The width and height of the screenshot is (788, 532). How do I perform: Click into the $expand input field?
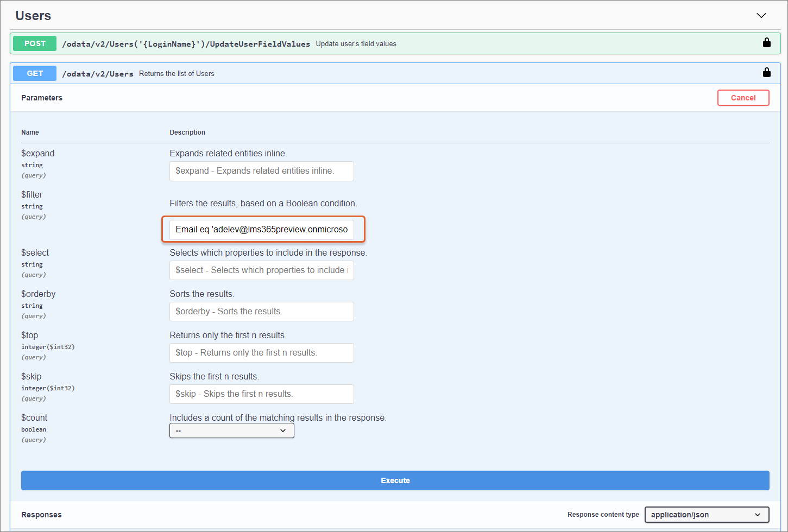(261, 171)
